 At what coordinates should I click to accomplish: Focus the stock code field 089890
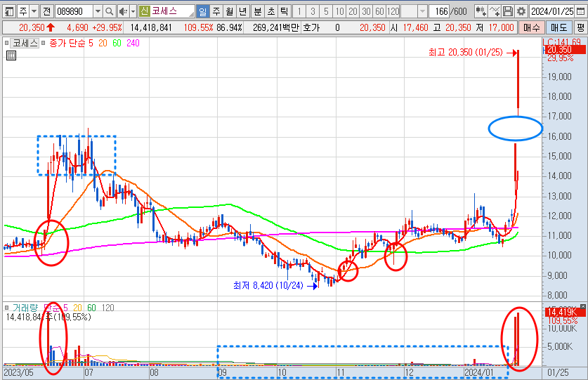pyautogui.click(x=74, y=12)
